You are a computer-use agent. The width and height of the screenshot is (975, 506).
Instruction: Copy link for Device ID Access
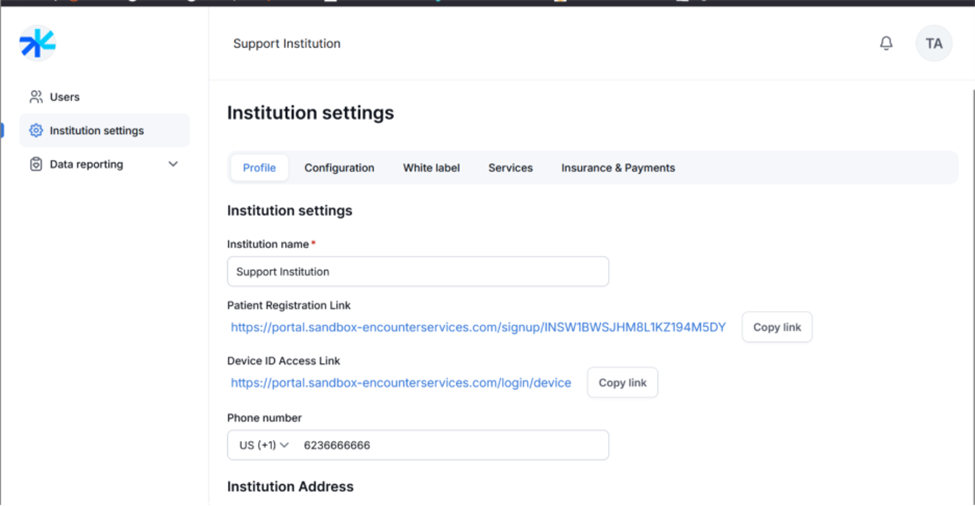(622, 383)
